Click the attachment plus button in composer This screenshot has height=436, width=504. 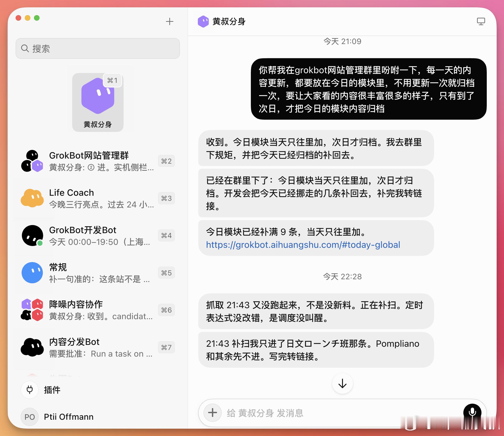click(x=212, y=413)
